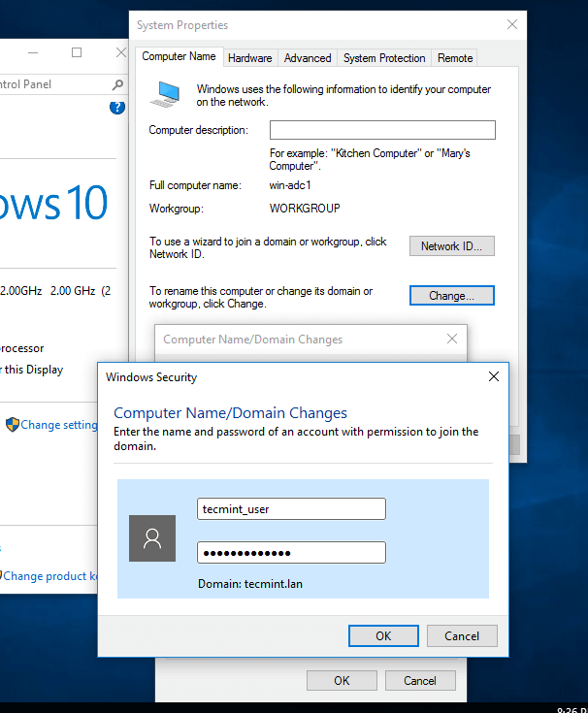Cancel the Windows Security credential prompt
This screenshot has width=588, height=713.
[x=462, y=635]
